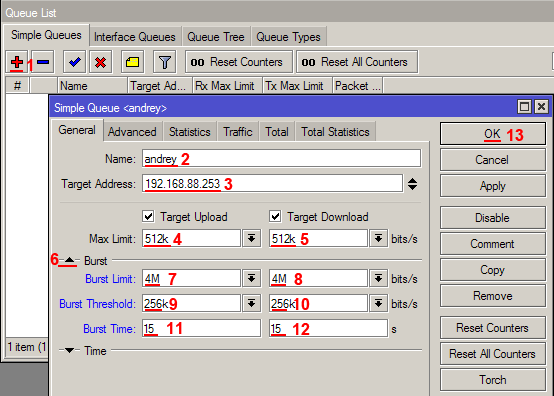Open Interface Queues tab
Screen dimensions: 554x396
[135, 37]
